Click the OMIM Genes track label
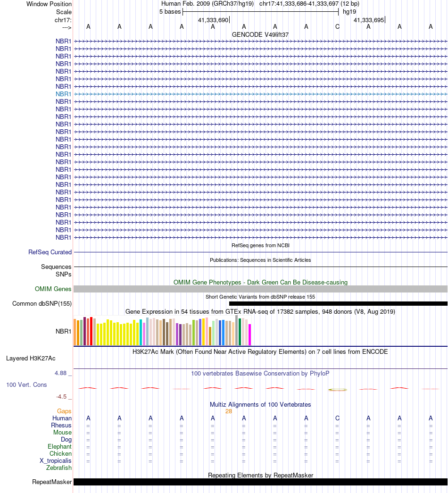This screenshot has width=448, height=493. tap(53, 289)
